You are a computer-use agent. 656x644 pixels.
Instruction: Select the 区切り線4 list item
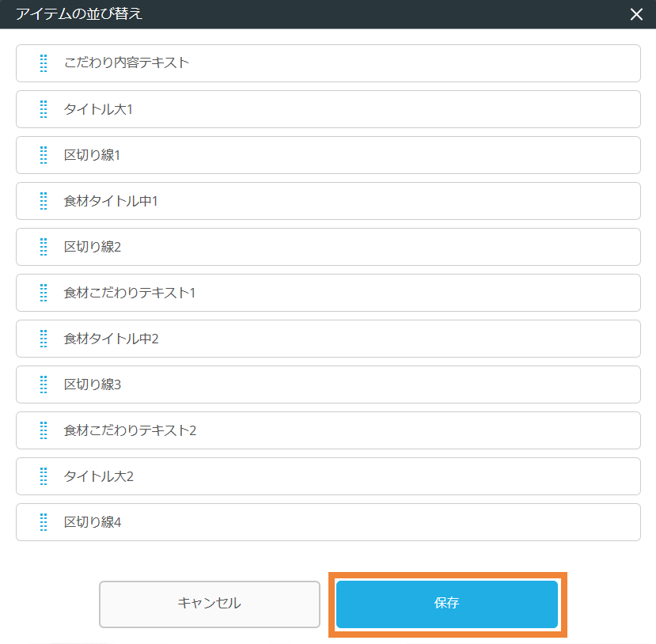point(328,522)
